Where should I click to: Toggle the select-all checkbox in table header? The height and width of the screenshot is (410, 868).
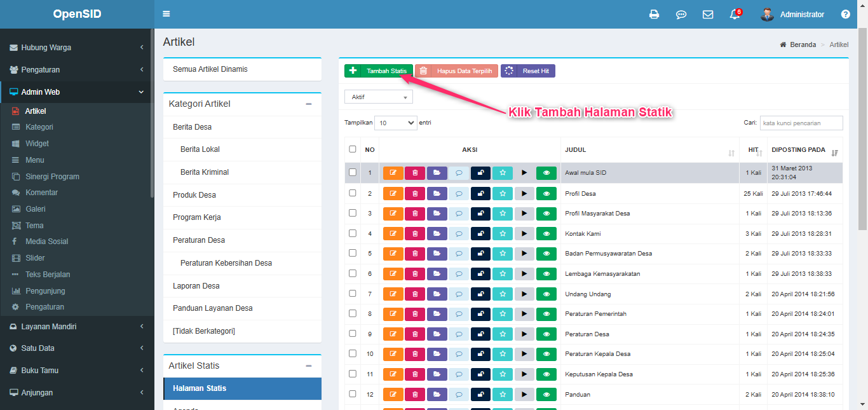click(353, 149)
